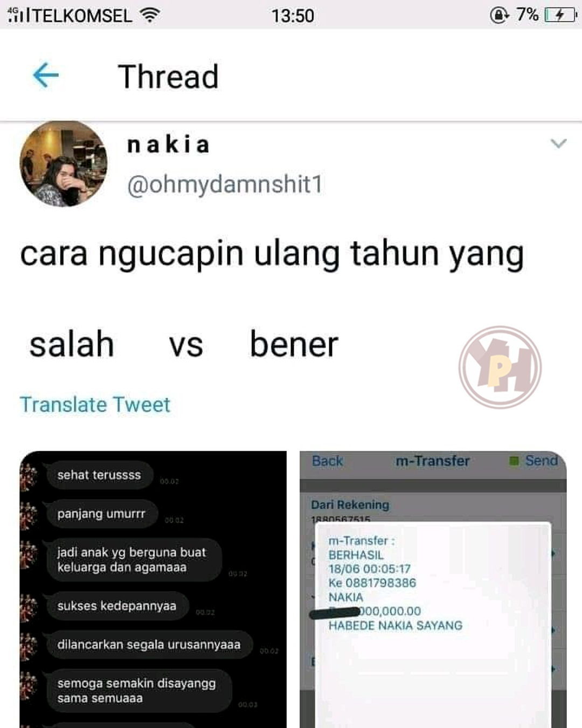The image size is (582, 728).
Task: Open nakia's round profile picture
Action: tap(64, 164)
